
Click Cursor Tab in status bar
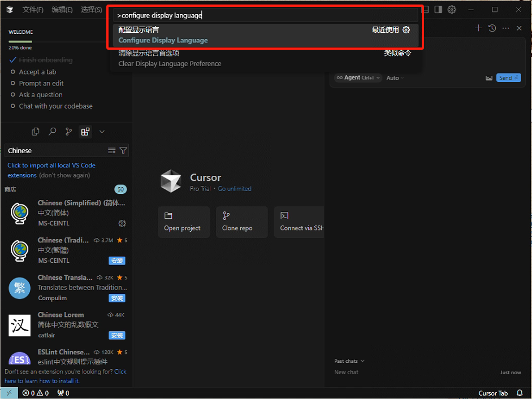click(x=493, y=393)
